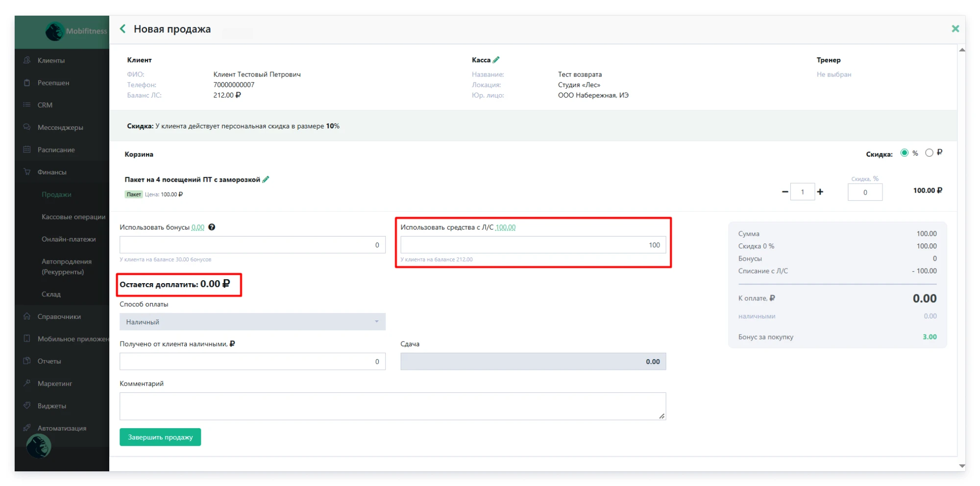Select the percent discount radio button

[x=904, y=153]
